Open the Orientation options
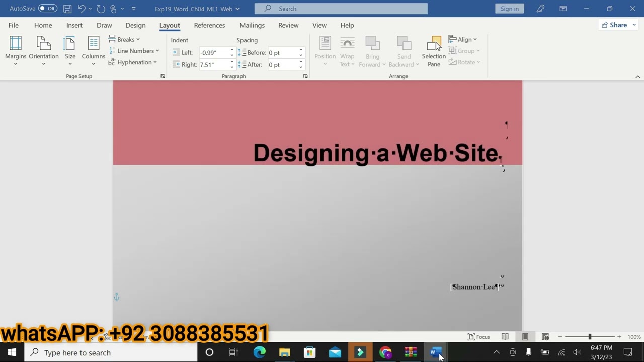644x362 pixels. coord(44,51)
